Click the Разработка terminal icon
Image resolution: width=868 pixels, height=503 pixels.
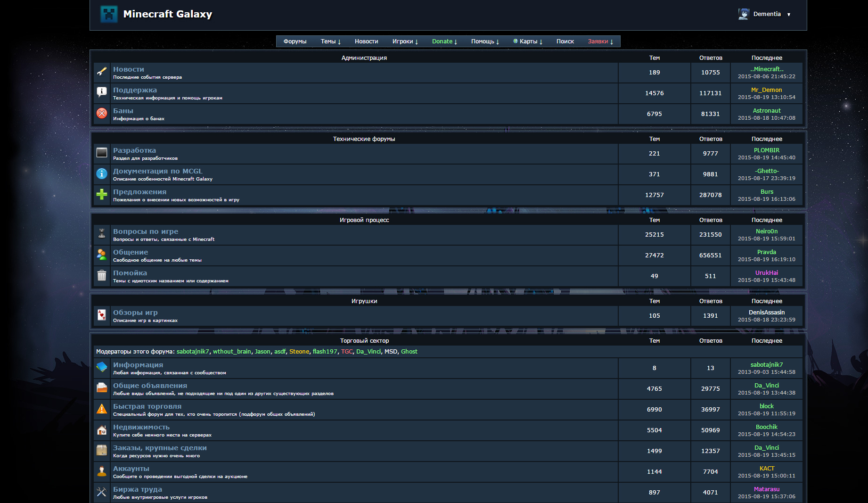[x=102, y=153]
